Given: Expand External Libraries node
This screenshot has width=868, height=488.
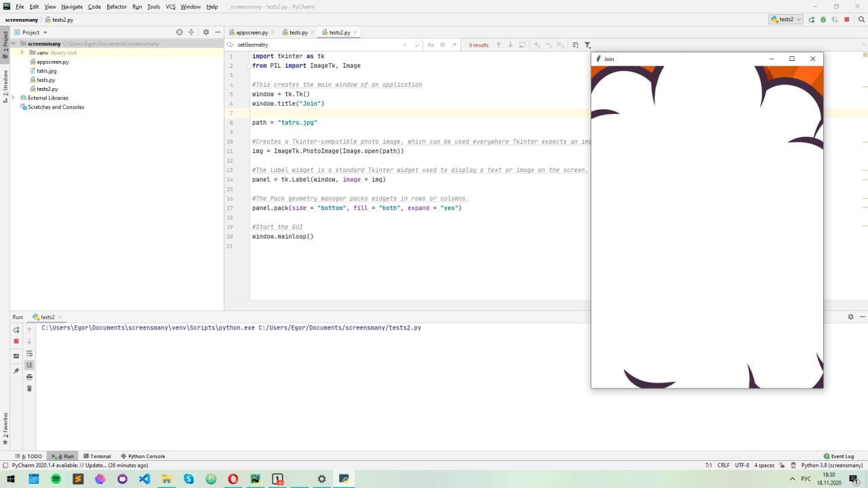Looking at the screenshot, I should (14, 98).
